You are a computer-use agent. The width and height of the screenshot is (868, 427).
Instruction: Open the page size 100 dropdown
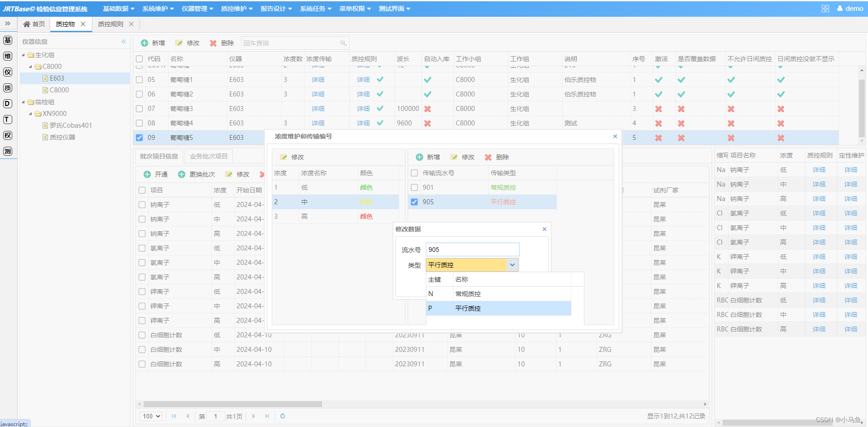pos(151,416)
